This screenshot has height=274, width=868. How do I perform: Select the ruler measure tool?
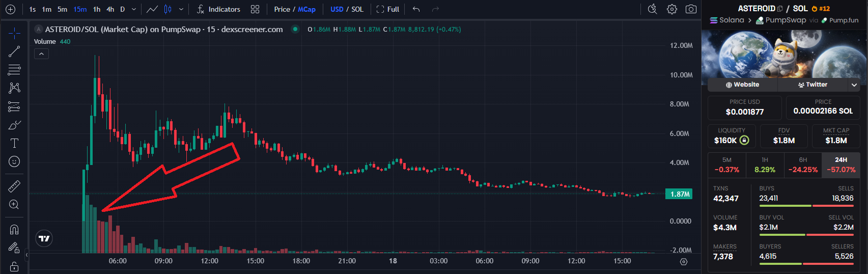point(14,186)
